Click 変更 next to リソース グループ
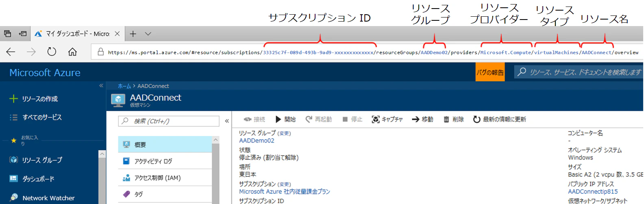Screen dimensions: 644x204 (x=285, y=134)
